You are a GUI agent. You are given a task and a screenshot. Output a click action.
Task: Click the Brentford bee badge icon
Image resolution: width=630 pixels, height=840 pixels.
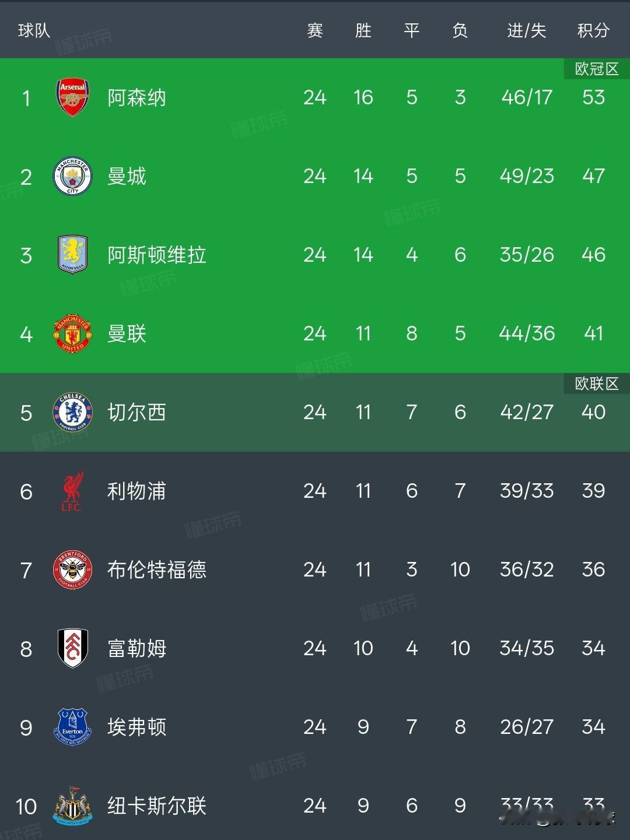pyautogui.click(x=71, y=570)
